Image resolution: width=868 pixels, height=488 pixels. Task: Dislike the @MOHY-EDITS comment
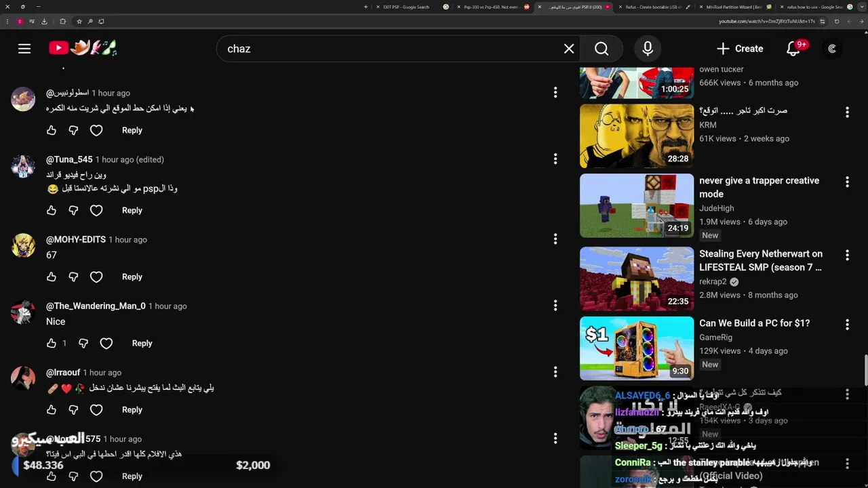(73, 277)
